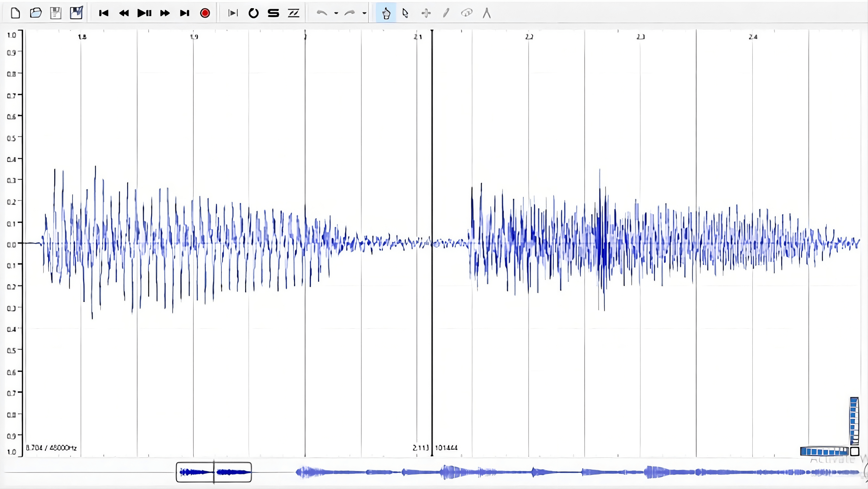Open the Undo history dropdown arrow
Screen dimensions: 868x489
click(336, 14)
